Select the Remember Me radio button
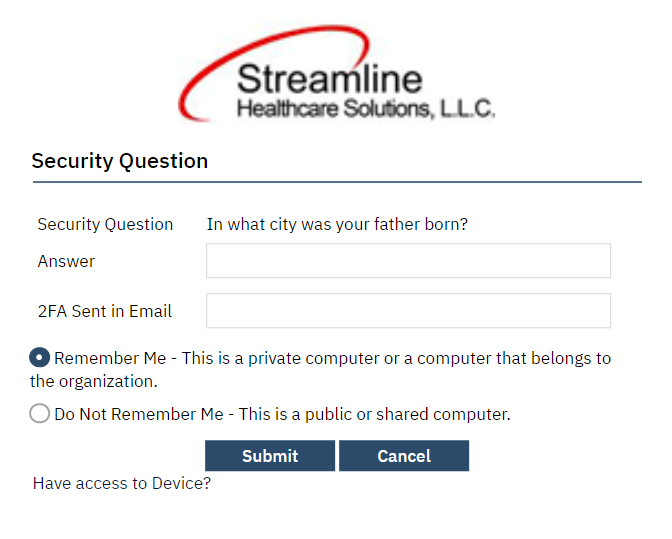Viewport: 672px width, 539px height. 40,357
